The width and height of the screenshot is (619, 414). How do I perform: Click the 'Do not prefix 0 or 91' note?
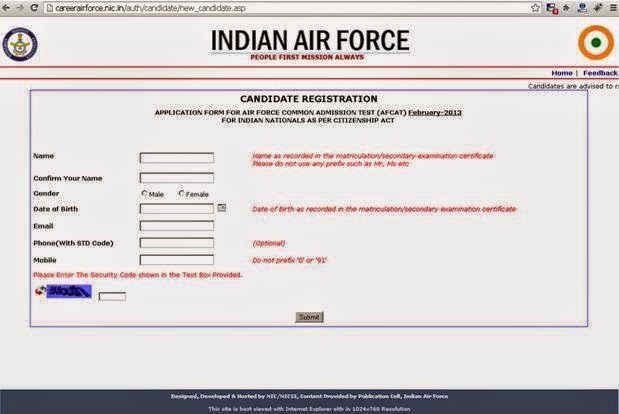(x=290, y=260)
